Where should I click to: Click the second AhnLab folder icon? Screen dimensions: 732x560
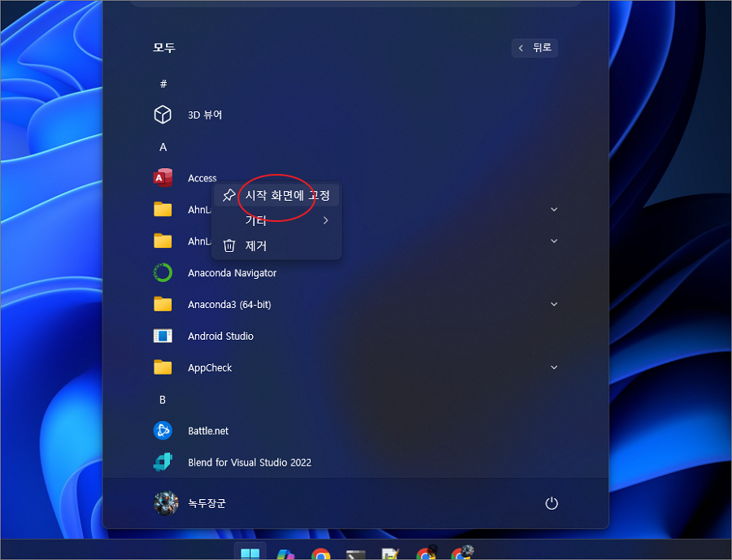163,241
